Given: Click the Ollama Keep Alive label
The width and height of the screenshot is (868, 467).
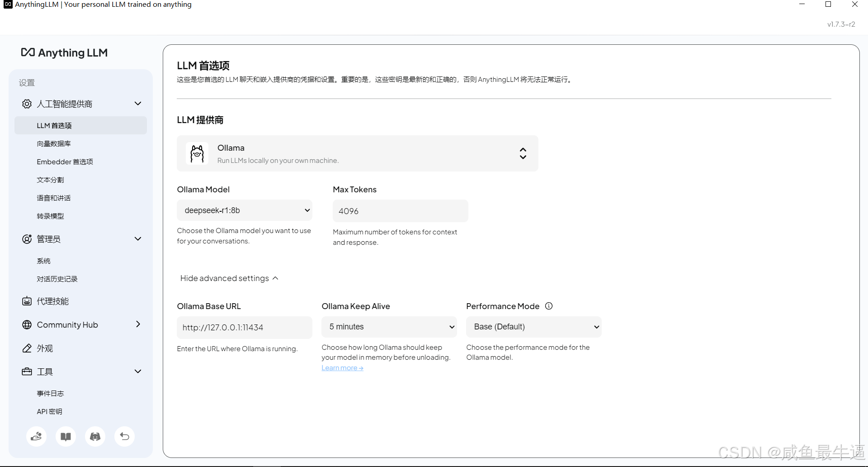Looking at the screenshot, I should coord(356,306).
